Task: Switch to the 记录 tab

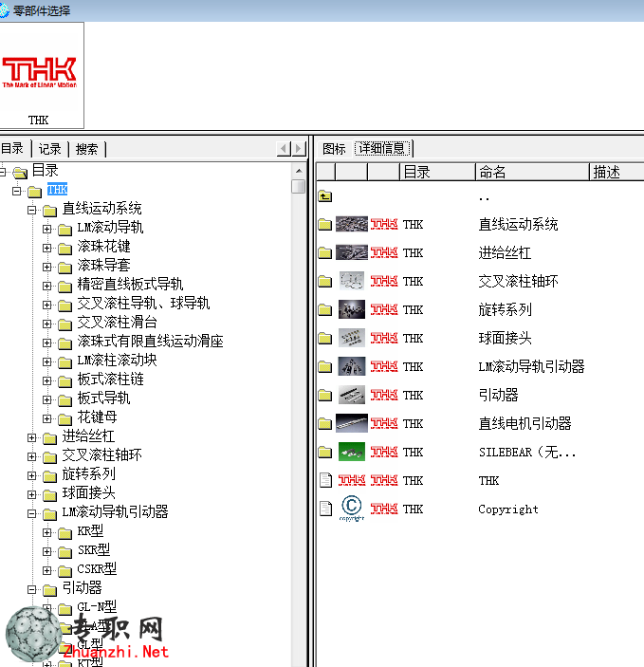Action: point(49,149)
